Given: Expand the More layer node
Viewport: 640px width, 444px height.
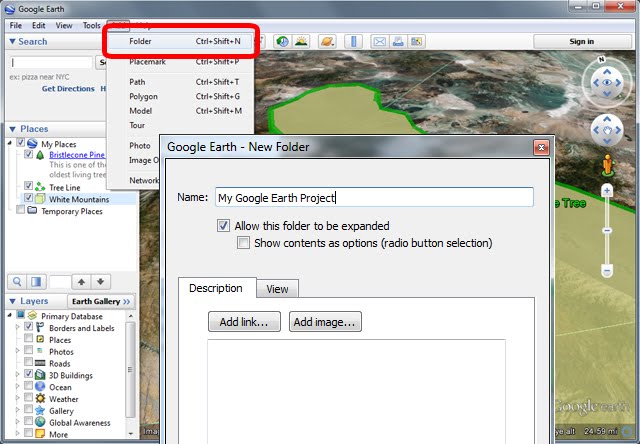Looking at the screenshot, I should (18, 433).
